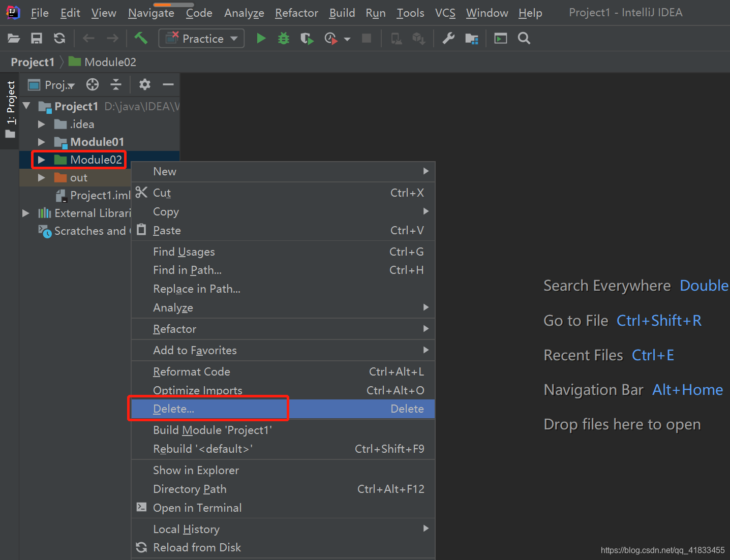Open project panel gear options

[145, 84]
